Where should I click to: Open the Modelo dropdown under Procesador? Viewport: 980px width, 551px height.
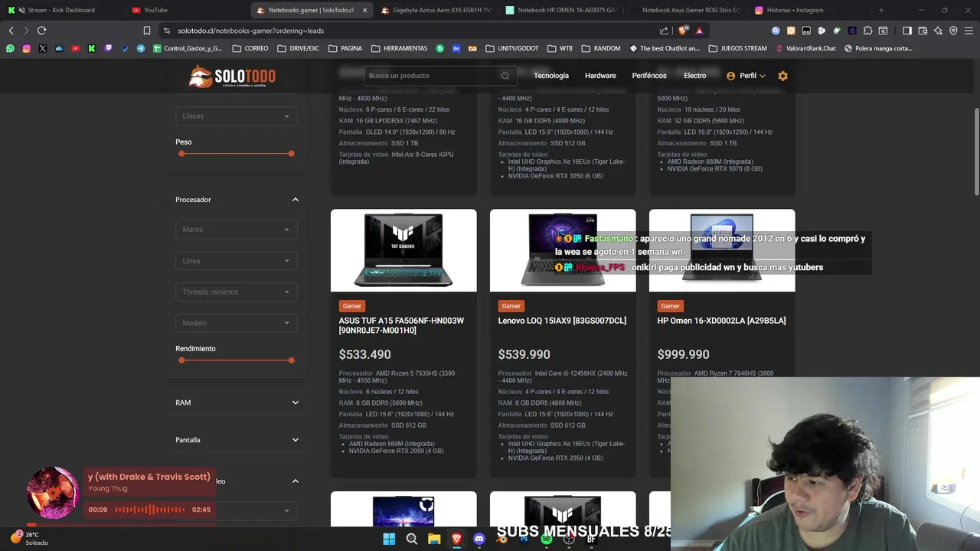pos(236,323)
